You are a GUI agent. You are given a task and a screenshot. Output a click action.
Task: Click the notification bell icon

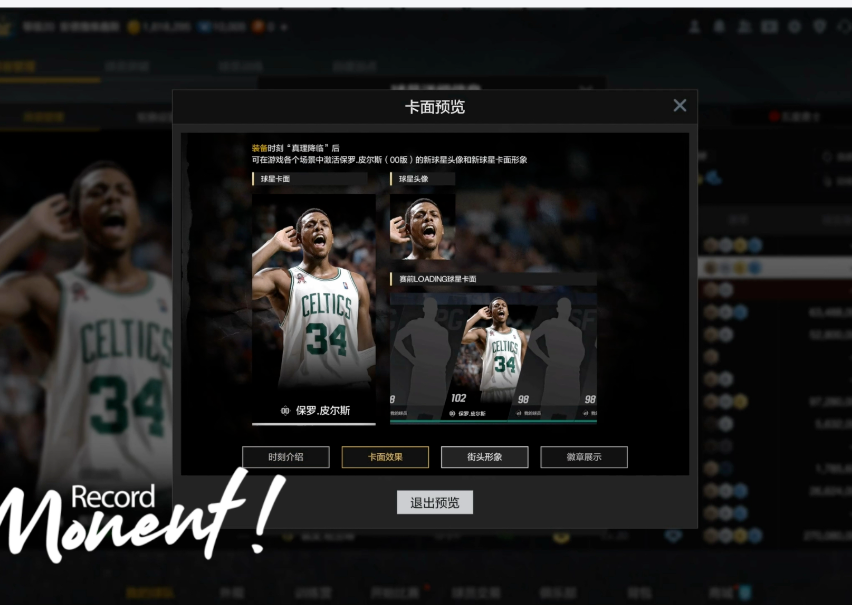pyautogui.click(x=721, y=26)
